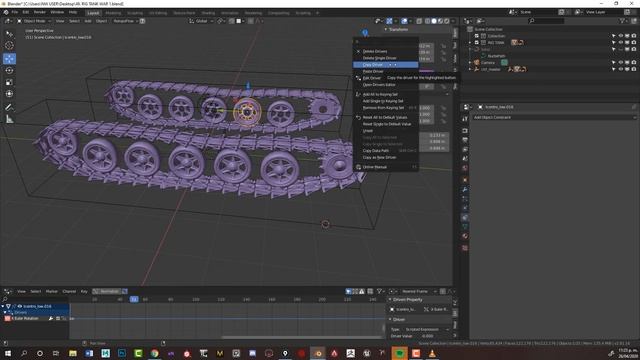This screenshot has width=640, height=360.
Task: Collapse object row in drivers channel list
Action: point(3,306)
